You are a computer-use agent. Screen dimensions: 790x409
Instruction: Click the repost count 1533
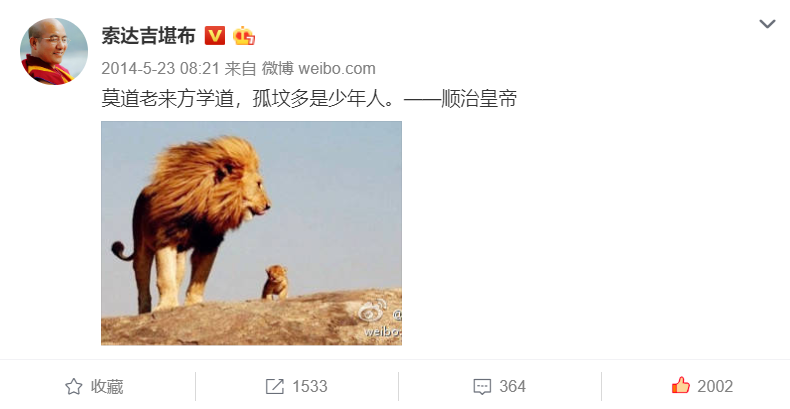[310, 386]
